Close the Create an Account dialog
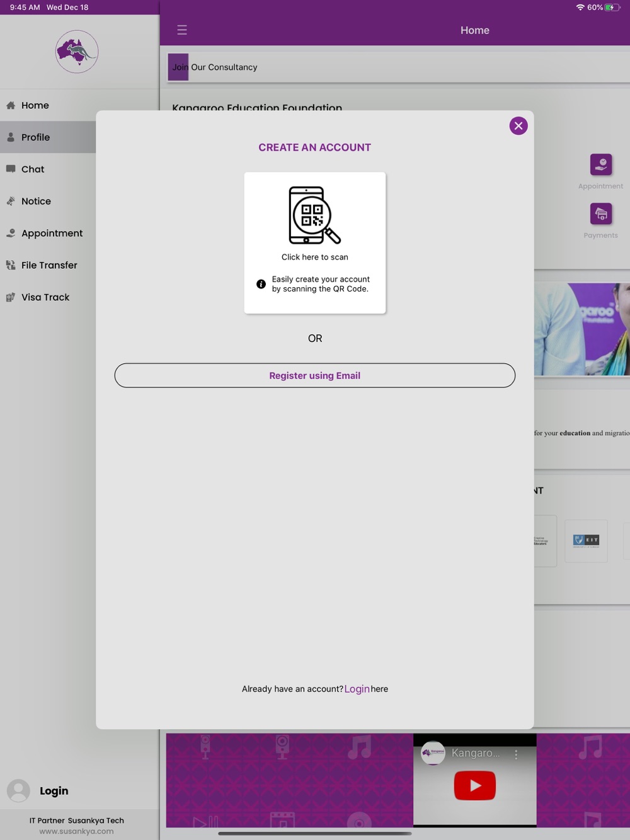Viewport: 630px width, 840px height. pos(518,126)
